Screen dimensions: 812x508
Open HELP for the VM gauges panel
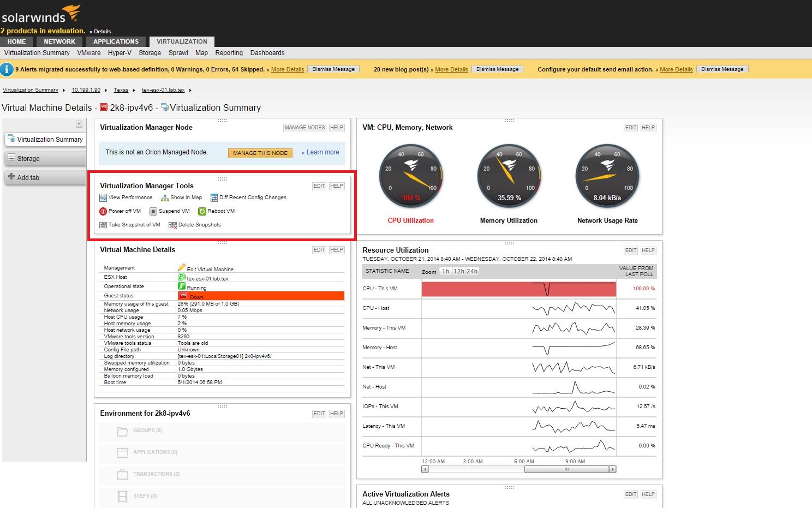tap(648, 128)
